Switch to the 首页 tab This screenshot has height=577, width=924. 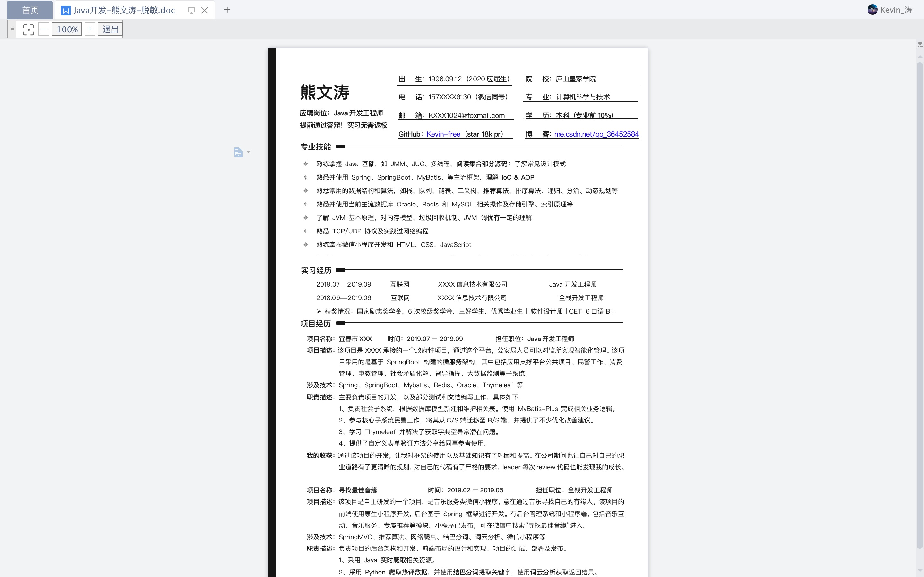30,10
